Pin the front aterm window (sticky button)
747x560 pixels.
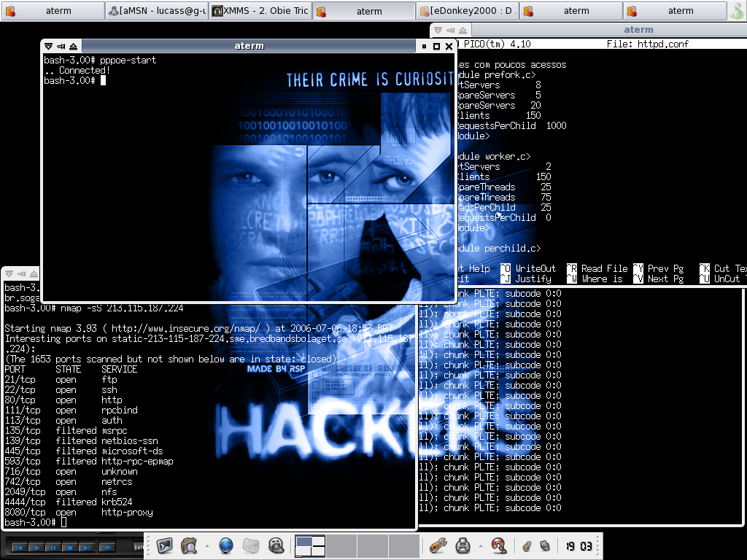[61, 46]
